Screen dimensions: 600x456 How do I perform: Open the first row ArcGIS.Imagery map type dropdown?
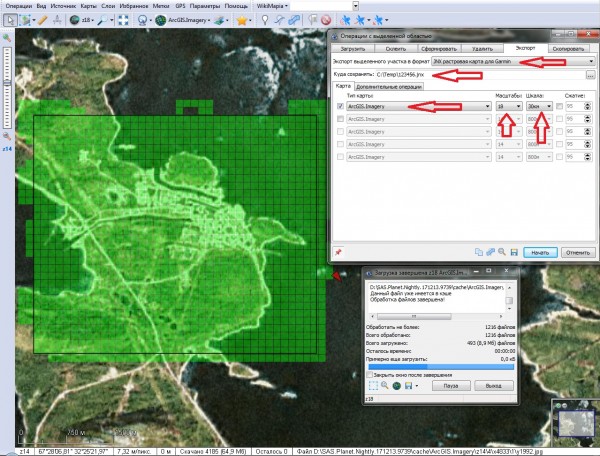coord(419,106)
